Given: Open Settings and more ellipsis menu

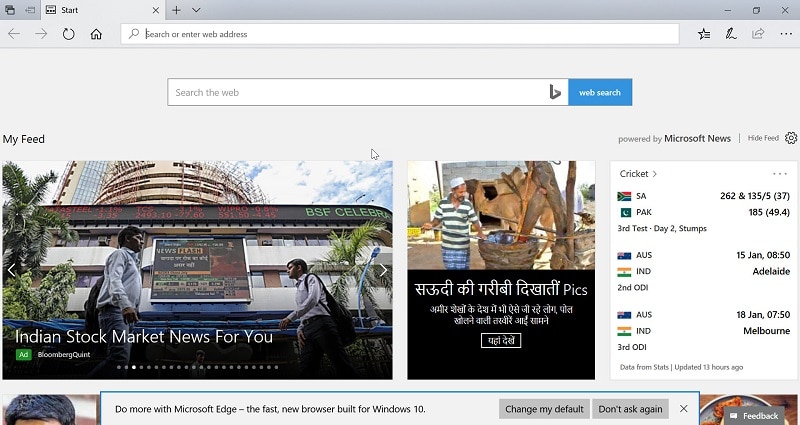Looking at the screenshot, I should pos(786,34).
